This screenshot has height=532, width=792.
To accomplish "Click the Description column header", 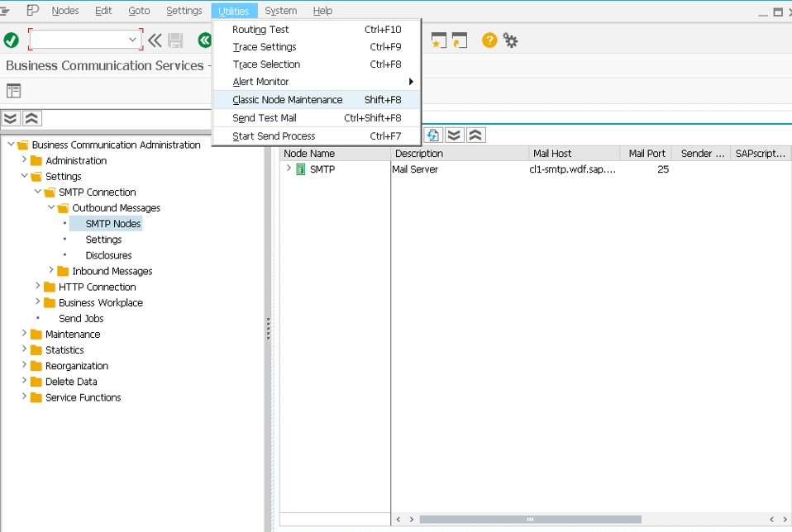I will point(460,154).
